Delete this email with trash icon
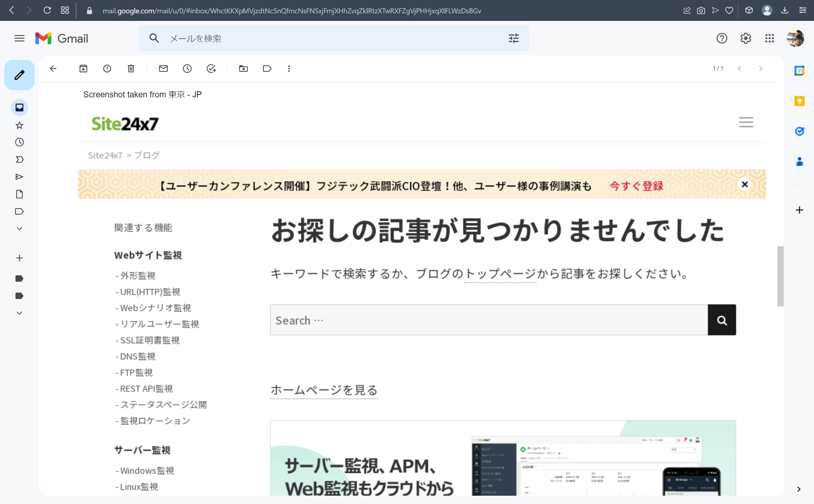This screenshot has width=814, height=504. pos(131,69)
